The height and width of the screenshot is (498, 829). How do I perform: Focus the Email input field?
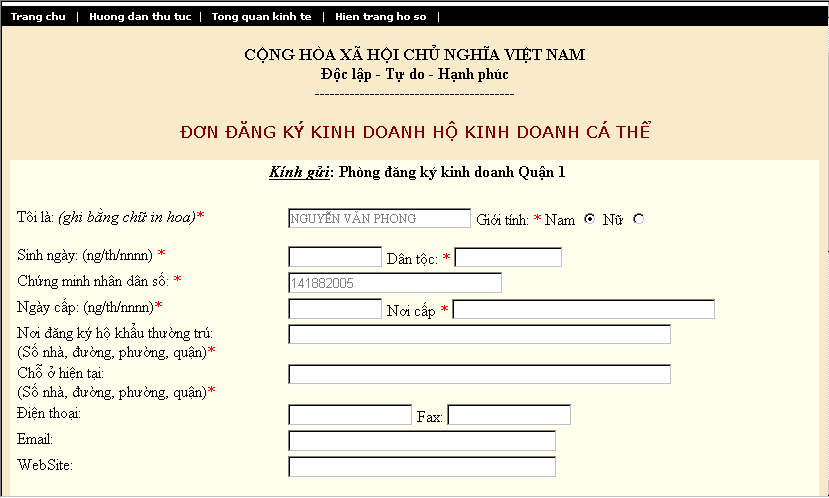point(422,440)
